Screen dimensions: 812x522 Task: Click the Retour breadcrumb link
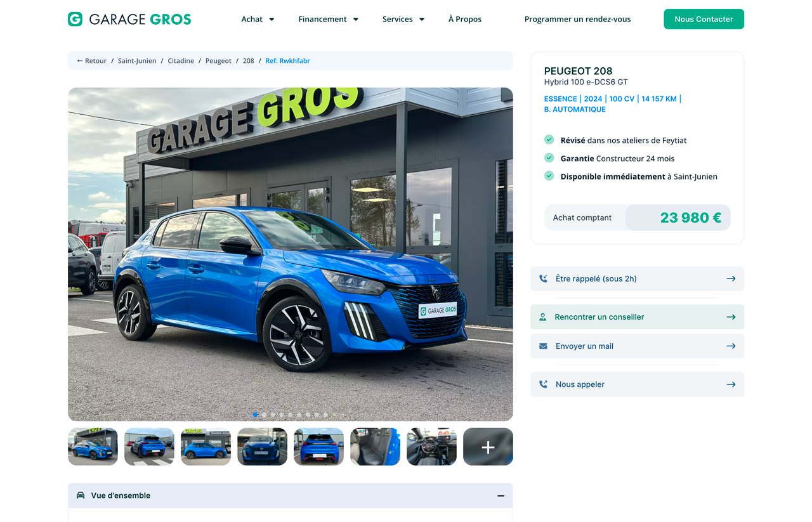click(92, 61)
